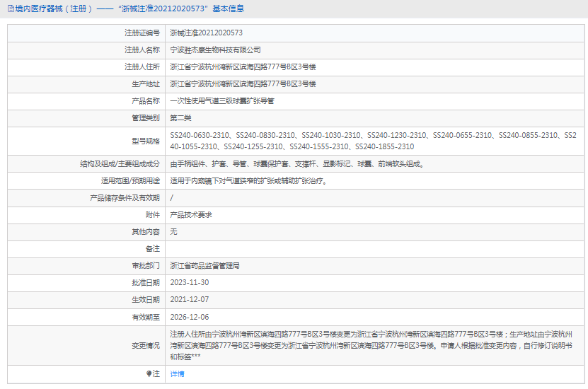Viewport: 588px width, 389px height.
Task: Click the model specifications starting SS240-0630-2310
Action: 373,141
